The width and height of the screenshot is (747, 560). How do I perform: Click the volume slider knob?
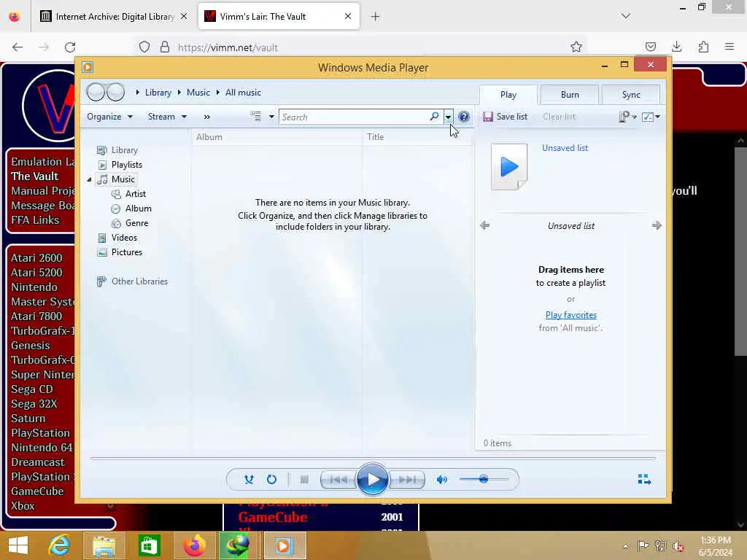point(484,479)
